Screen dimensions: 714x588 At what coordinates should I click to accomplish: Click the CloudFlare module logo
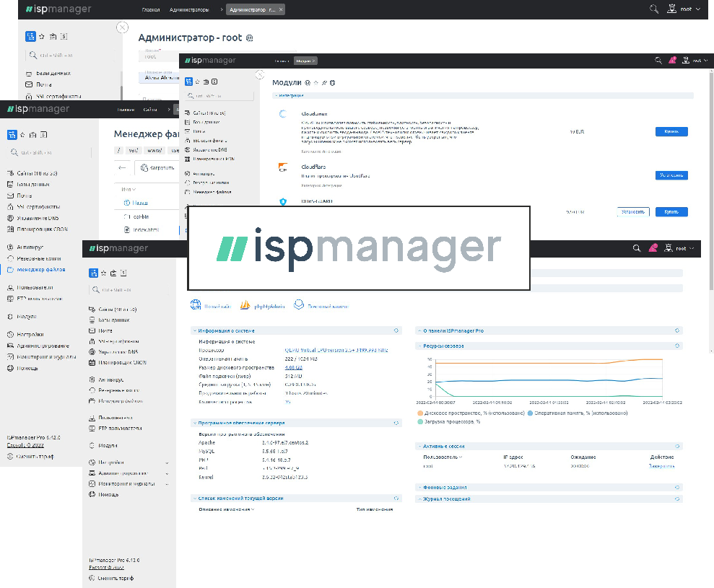click(x=283, y=167)
